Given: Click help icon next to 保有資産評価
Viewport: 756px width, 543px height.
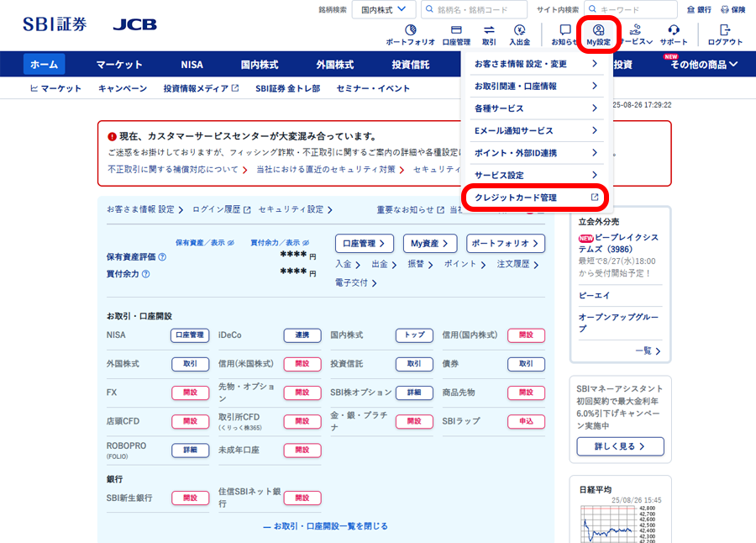Looking at the screenshot, I should pos(162,257).
